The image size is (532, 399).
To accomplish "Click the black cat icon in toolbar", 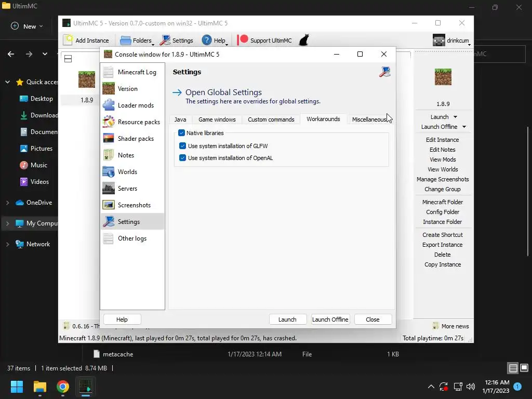I will pos(304,40).
